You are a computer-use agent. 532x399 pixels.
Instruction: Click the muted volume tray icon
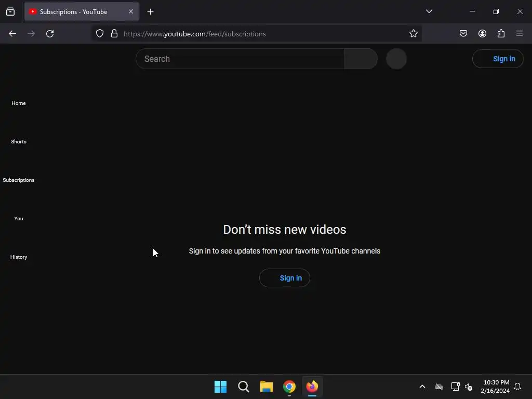pos(469,387)
